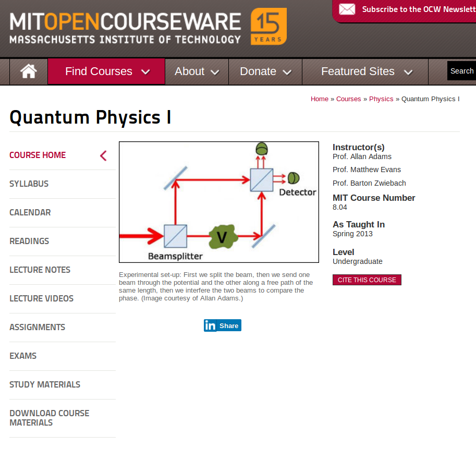Image resolution: width=476 pixels, height=459 pixels.
Task: Click instructor name Prof. Allan Adams
Action: tap(362, 157)
